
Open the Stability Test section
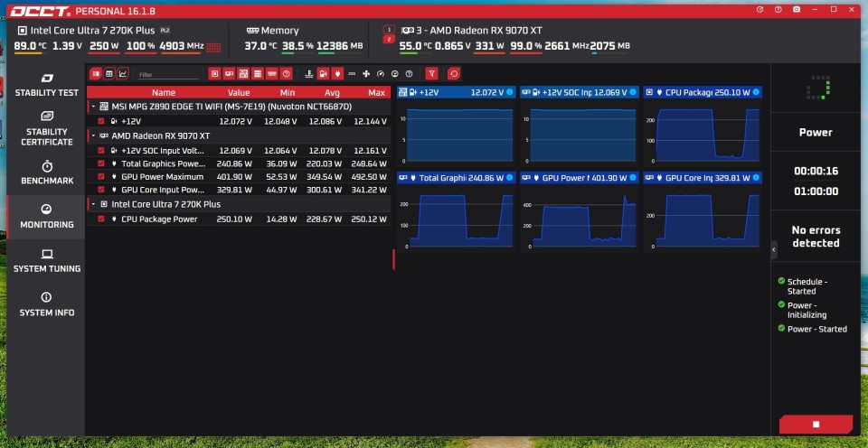[46, 85]
